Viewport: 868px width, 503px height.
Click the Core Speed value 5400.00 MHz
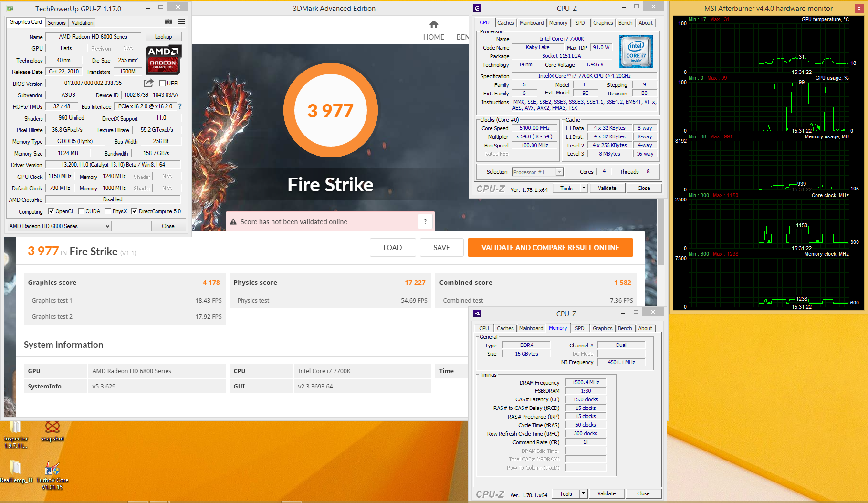534,128
